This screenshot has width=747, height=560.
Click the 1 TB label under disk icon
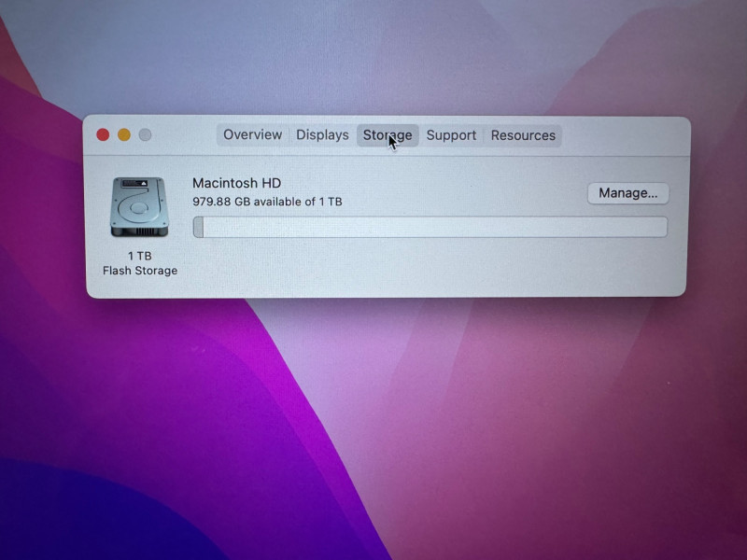point(140,256)
